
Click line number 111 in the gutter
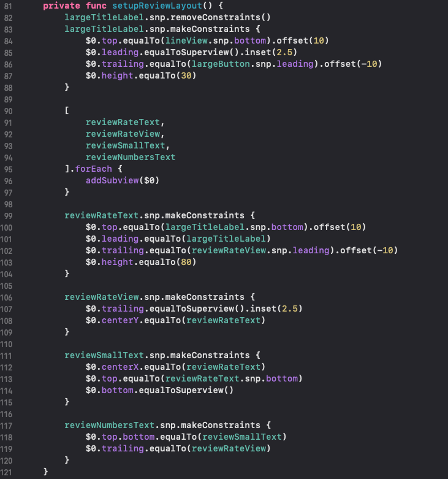pos(6,356)
